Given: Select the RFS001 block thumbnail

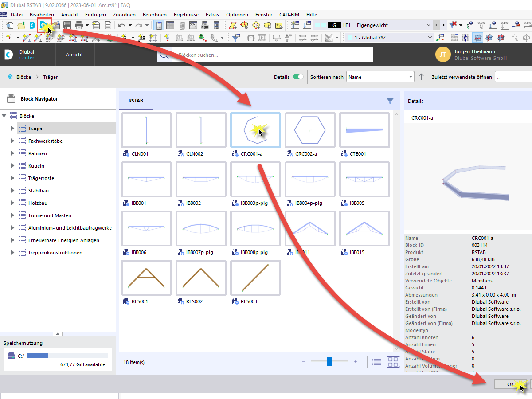Looking at the screenshot, I should 146,278.
